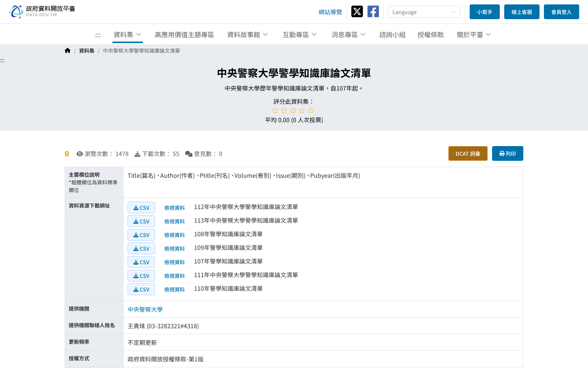The image size is (588, 368).
Task: Open the Facebook social icon
Action: click(373, 11)
